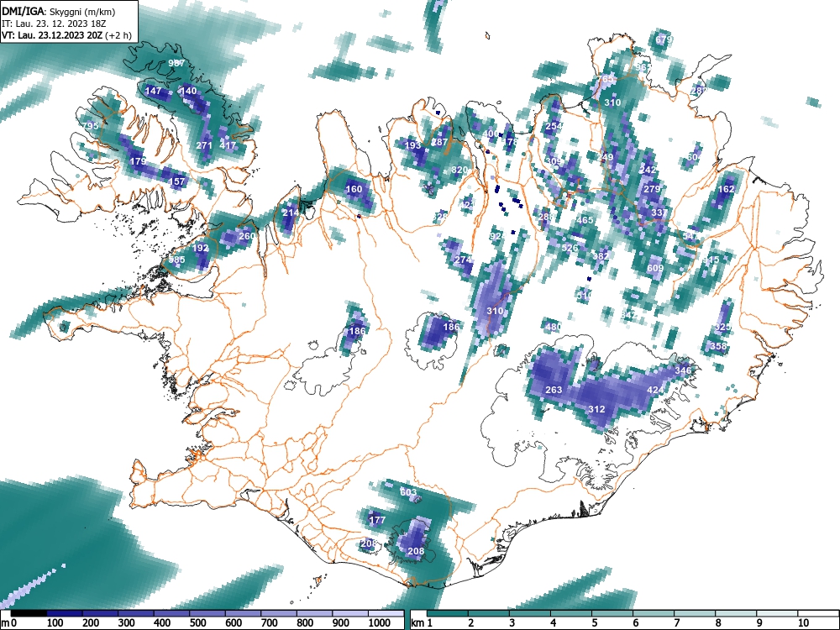Click the 100 tick label on metre legend

[x=55, y=623]
